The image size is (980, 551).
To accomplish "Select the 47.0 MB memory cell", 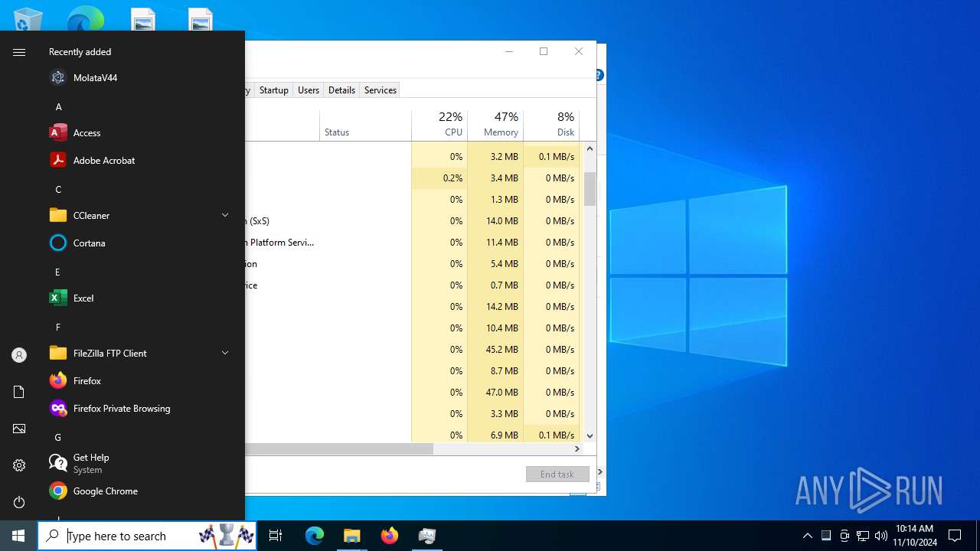I will (495, 392).
